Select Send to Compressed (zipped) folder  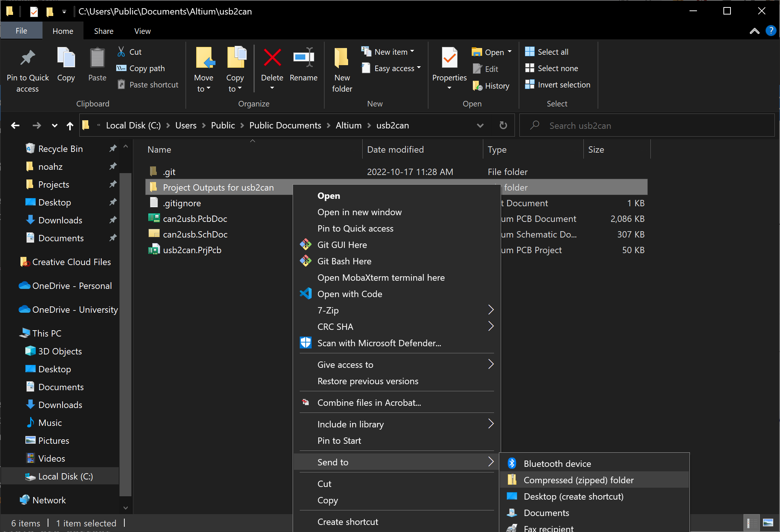click(579, 480)
